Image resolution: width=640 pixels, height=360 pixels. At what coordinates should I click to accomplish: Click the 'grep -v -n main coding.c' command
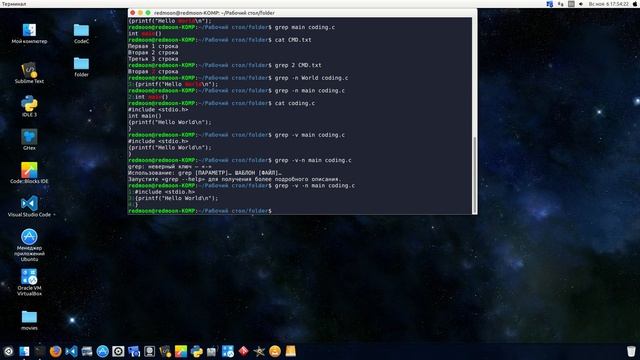coord(315,185)
